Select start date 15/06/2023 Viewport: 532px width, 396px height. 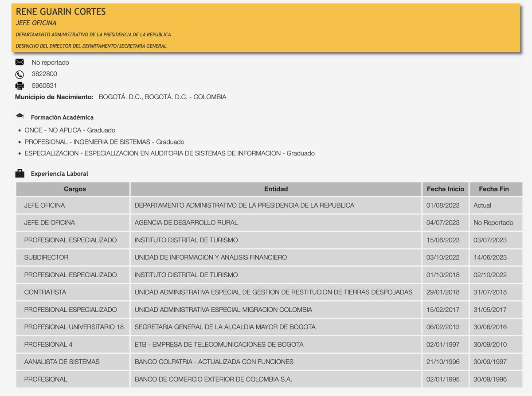pos(443,240)
